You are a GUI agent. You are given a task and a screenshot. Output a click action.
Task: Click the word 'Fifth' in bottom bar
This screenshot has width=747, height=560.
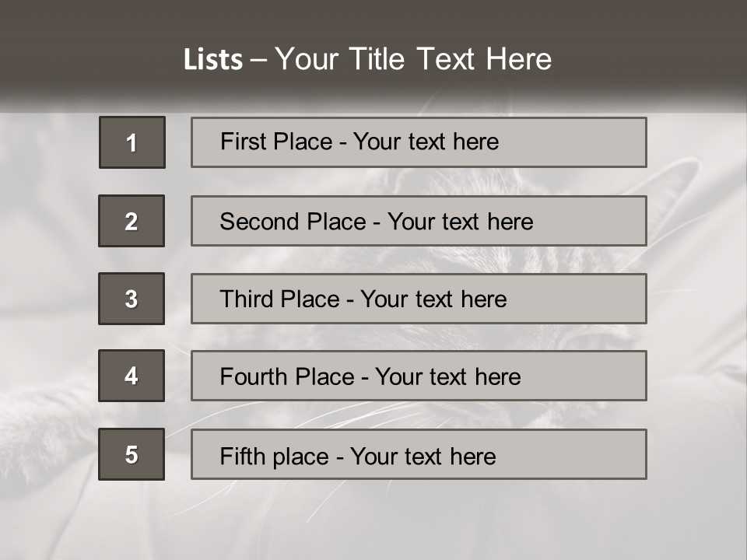pyautogui.click(x=242, y=456)
